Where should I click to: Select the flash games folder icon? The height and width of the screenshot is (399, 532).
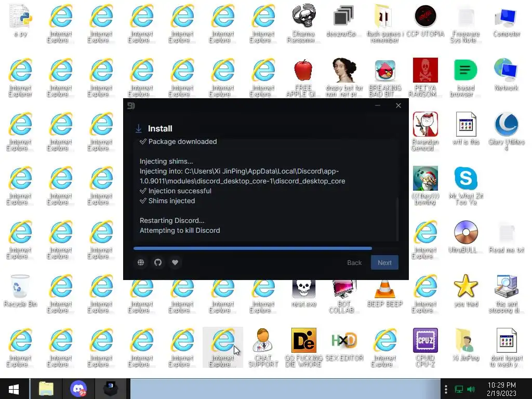tap(384, 23)
